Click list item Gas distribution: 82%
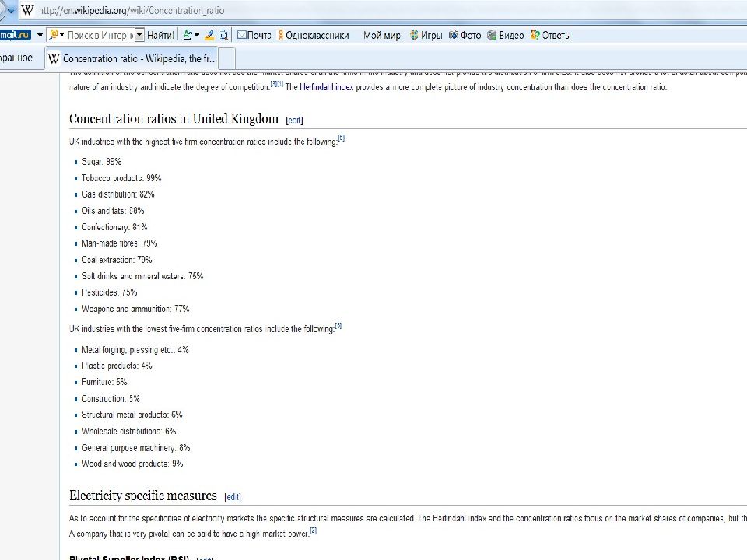This screenshot has width=747, height=560. point(118,194)
